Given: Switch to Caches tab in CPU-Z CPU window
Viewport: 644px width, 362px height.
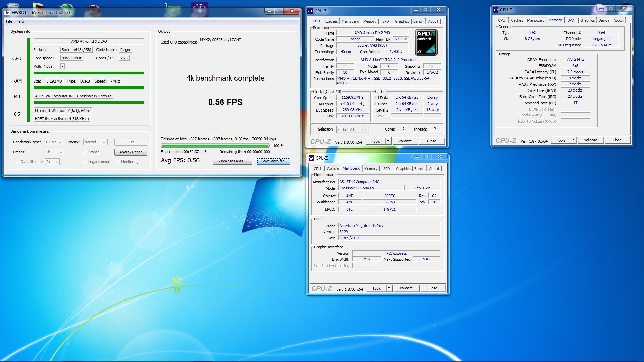Looking at the screenshot, I should [x=331, y=21].
